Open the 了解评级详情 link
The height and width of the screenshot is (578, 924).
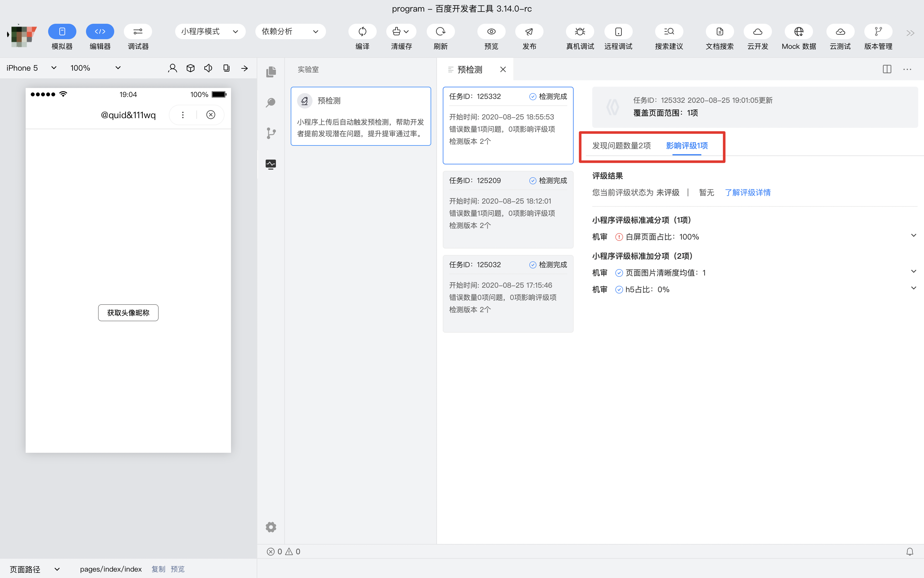(x=748, y=193)
